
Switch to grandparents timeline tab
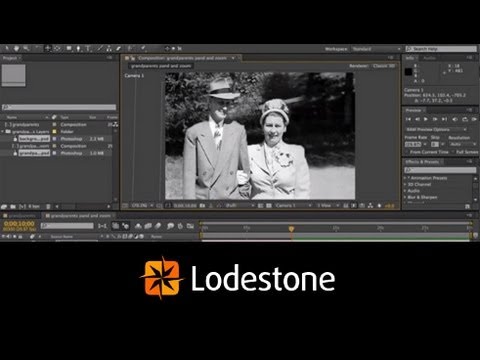[21, 216]
